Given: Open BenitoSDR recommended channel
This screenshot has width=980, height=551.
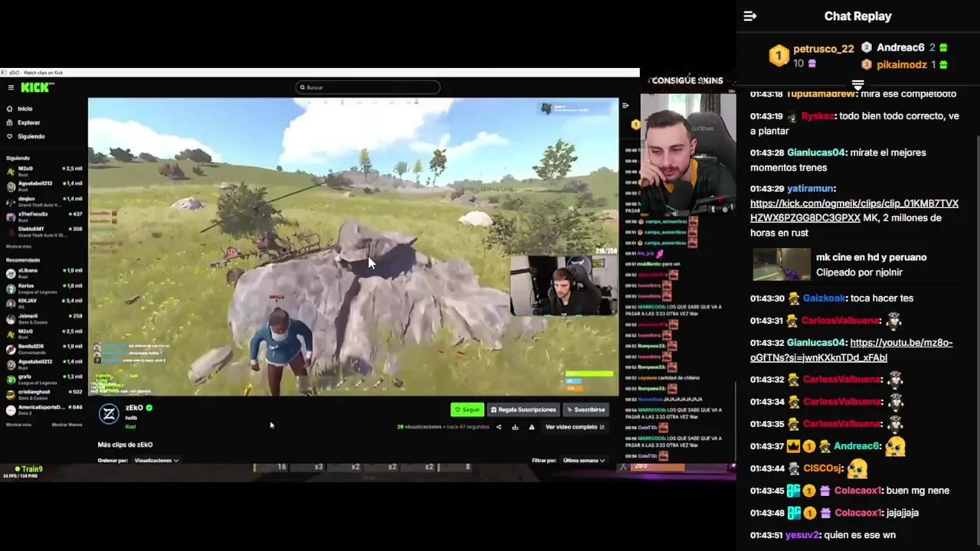Looking at the screenshot, I should click(44, 347).
